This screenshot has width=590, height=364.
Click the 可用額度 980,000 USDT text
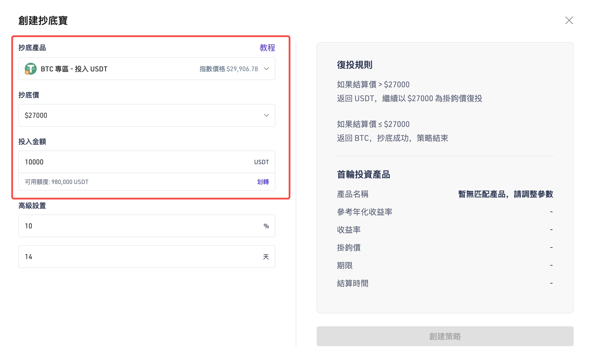pos(57,182)
